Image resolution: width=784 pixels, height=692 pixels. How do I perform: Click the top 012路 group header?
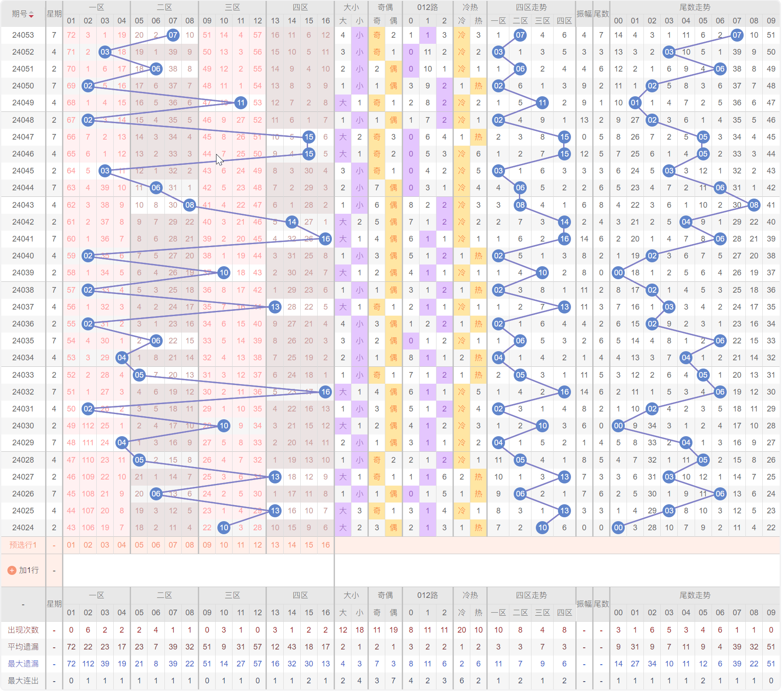(x=428, y=7)
